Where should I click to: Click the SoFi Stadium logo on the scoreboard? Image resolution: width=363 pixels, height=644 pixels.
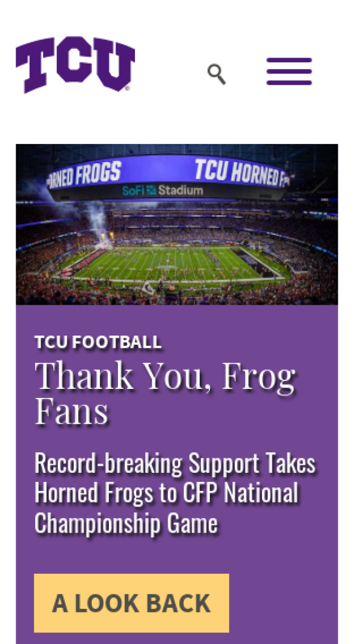(162, 190)
